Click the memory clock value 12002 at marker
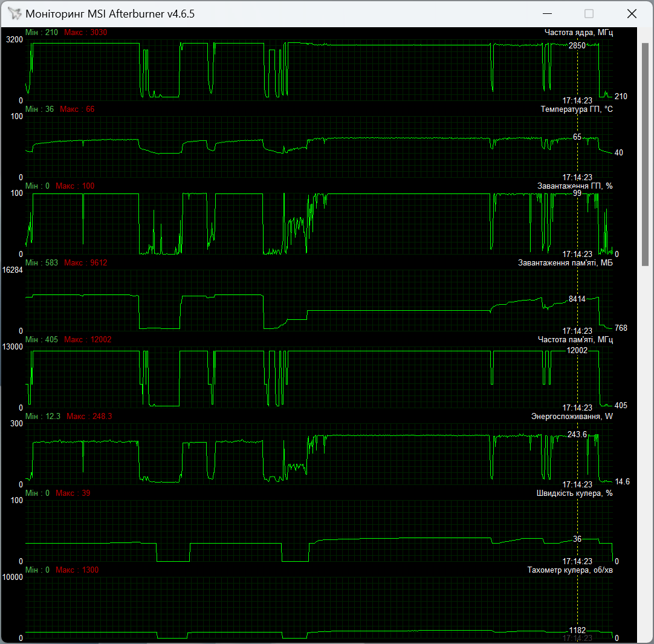 click(x=577, y=350)
